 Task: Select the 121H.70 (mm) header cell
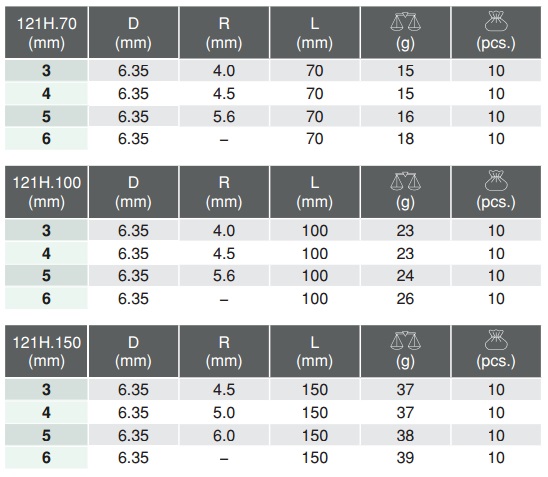(x=46, y=32)
